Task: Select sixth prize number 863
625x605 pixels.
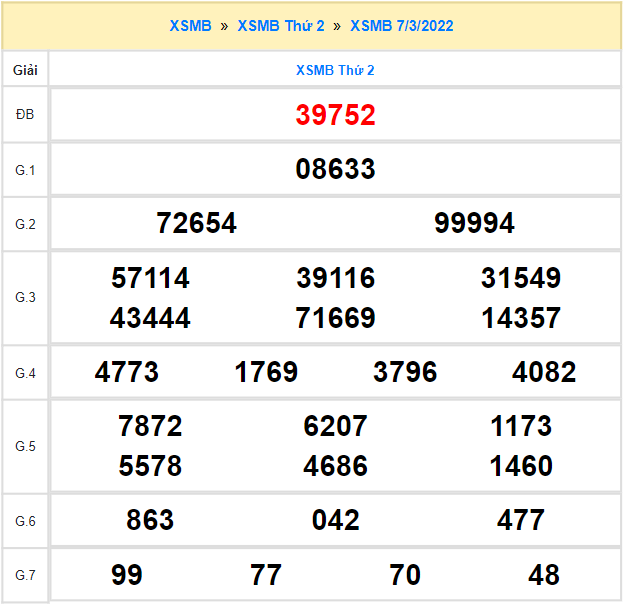Action: [150, 520]
